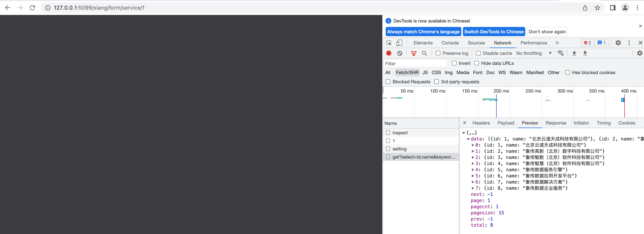Expand item 0 in the data array
644x234 pixels.
(473, 145)
